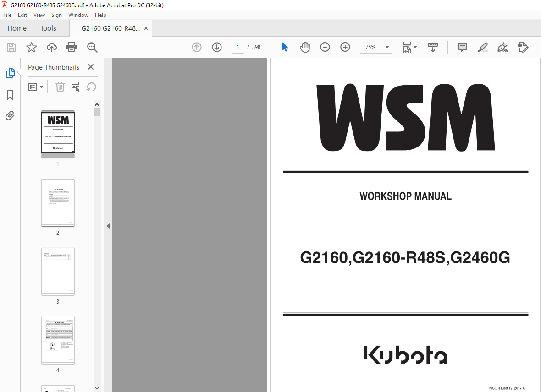Click thumbnails scrollbar down arrow
This screenshot has width=541, height=392.
tap(97, 388)
